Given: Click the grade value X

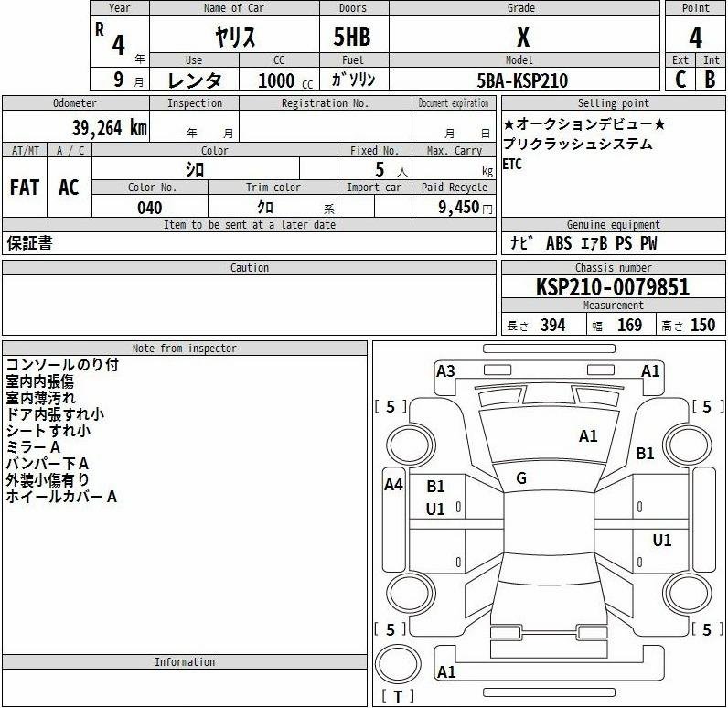Looking at the screenshot, I should pyautogui.click(x=523, y=38).
